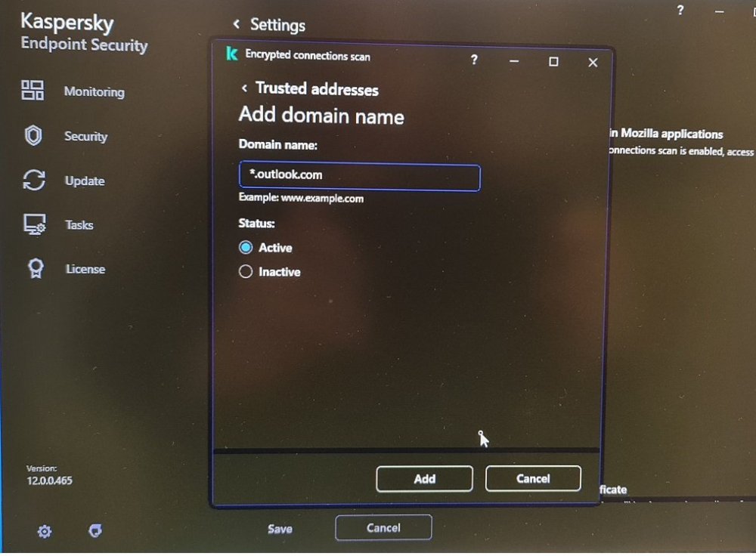The width and height of the screenshot is (756, 556).
Task: Click the Security shield icon
Action: click(x=33, y=135)
